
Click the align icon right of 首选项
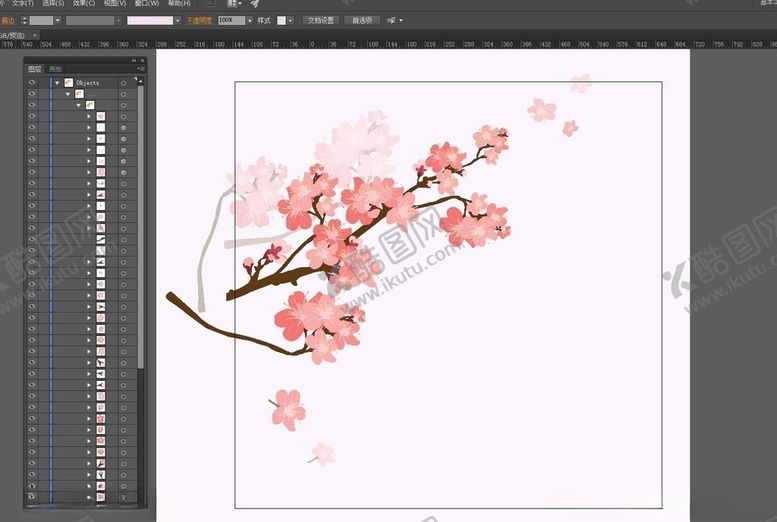[391, 20]
